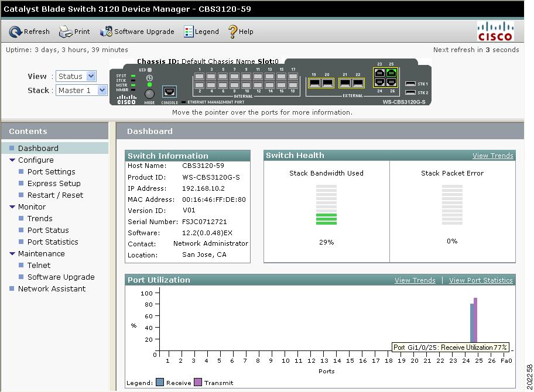Open the Software Upgrade toolbar icon
Image resolution: width=534 pixels, height=392 pixels.
pyautogui.click(x=106, y=32)
